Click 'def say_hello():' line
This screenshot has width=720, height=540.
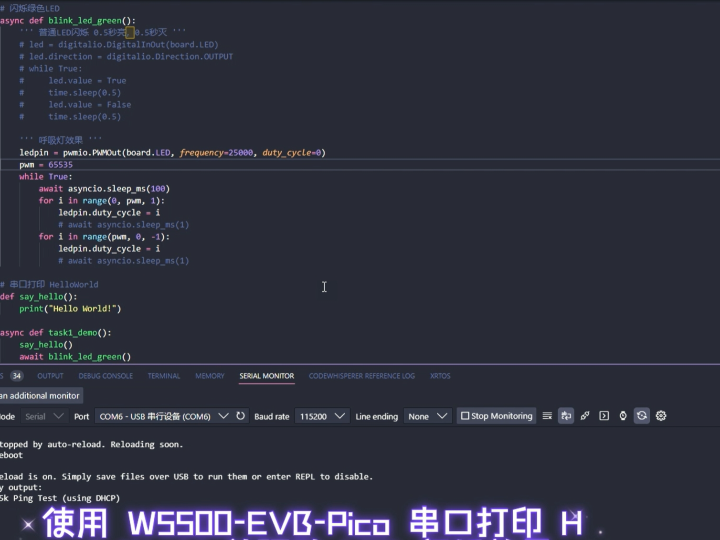[39, 297]
